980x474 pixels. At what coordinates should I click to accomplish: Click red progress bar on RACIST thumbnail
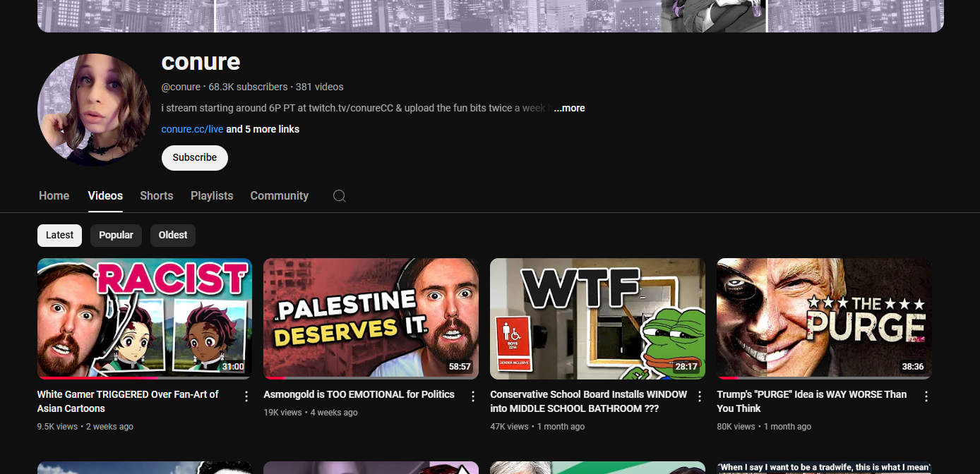[99, 377]
